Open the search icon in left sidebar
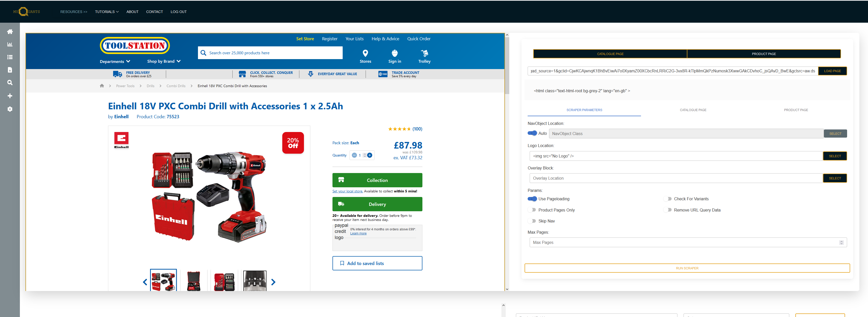Image resolution: width=868 pixels, height=317 pixels. tap(10, 83)
